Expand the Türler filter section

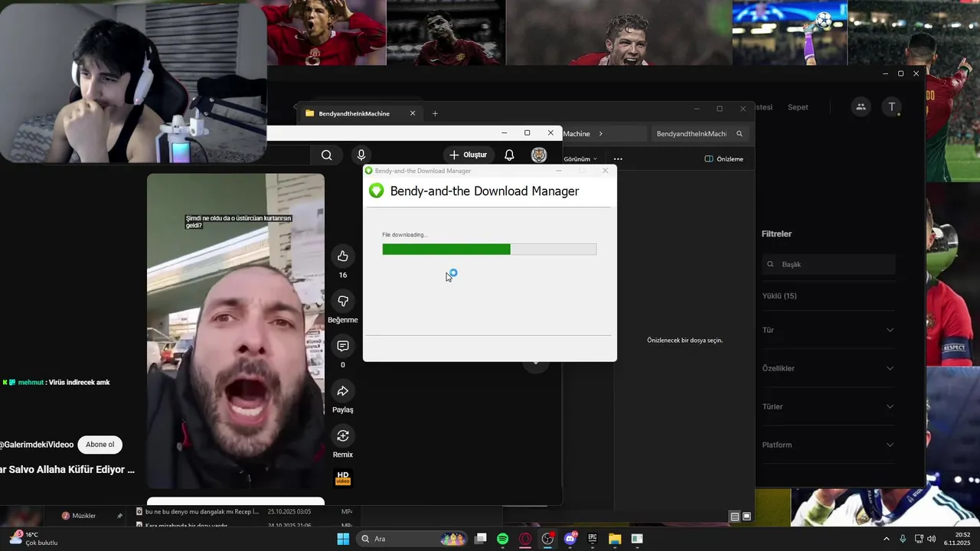828,406
